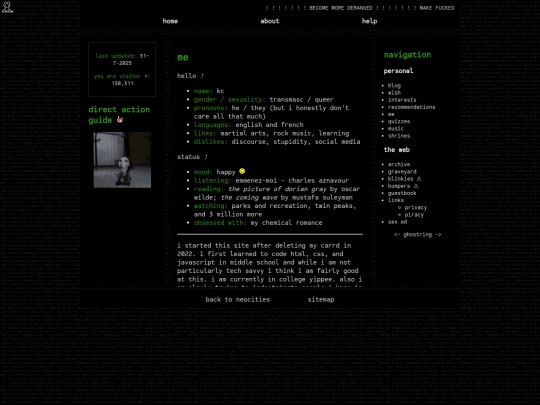Open the graveyard page
Viewport: 540px width, 405px height.
[x=402, y=172]
